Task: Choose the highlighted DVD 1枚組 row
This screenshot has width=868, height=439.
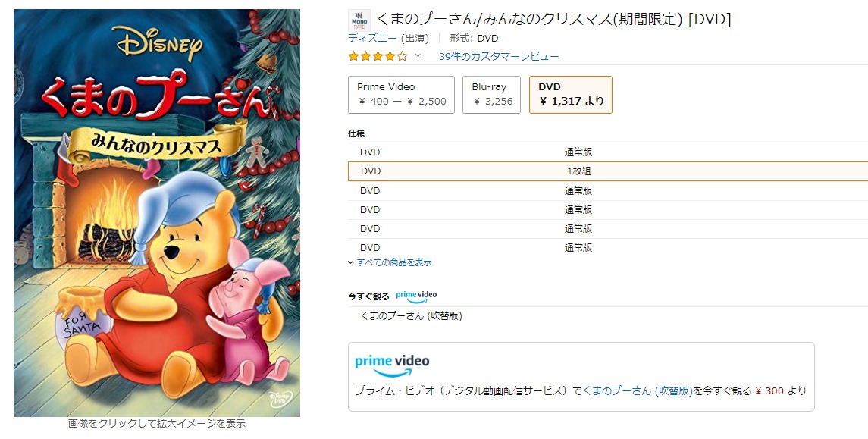Action: [x=606, y=171]
